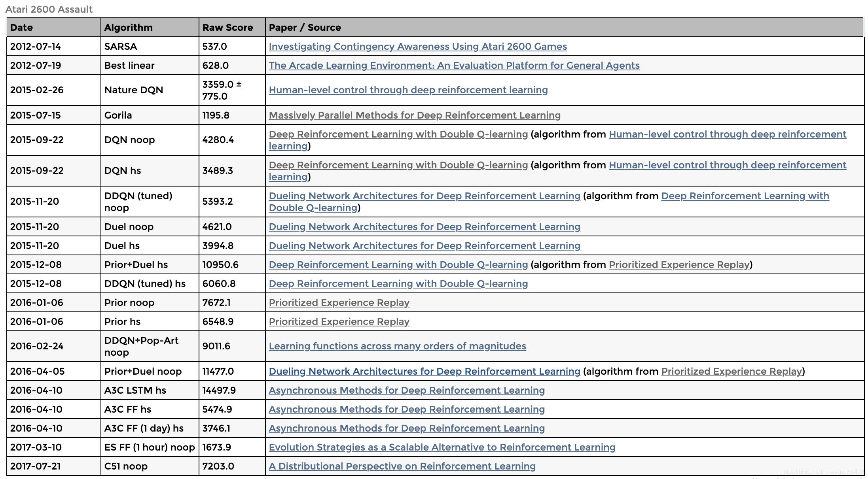Click the date '2015-02-26'
Image resolution: width=868 pixels, height=479 pixels.
(37, 90)
